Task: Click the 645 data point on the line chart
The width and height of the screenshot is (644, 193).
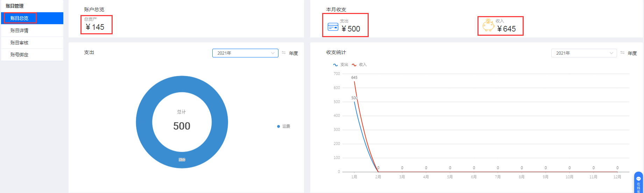Action: (x=354, y=82)
